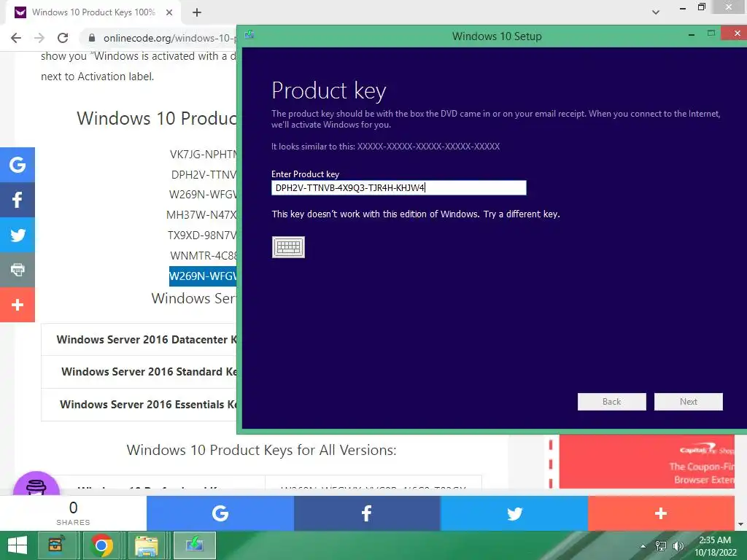Viewport: 747px width, 560px height.
Task: Share via Google in the left sidebar
Action: pyautogui.click(x=18, y=165)
